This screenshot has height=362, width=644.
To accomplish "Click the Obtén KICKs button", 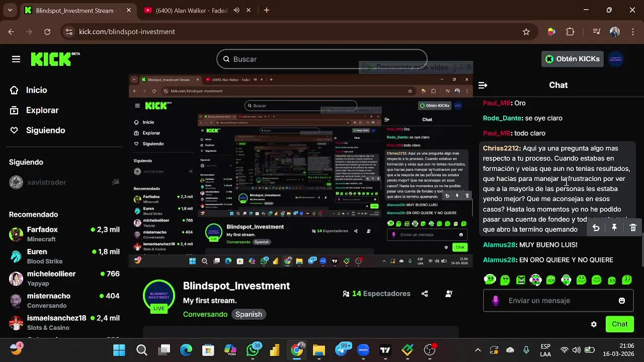I will click(x=573, y=59).
